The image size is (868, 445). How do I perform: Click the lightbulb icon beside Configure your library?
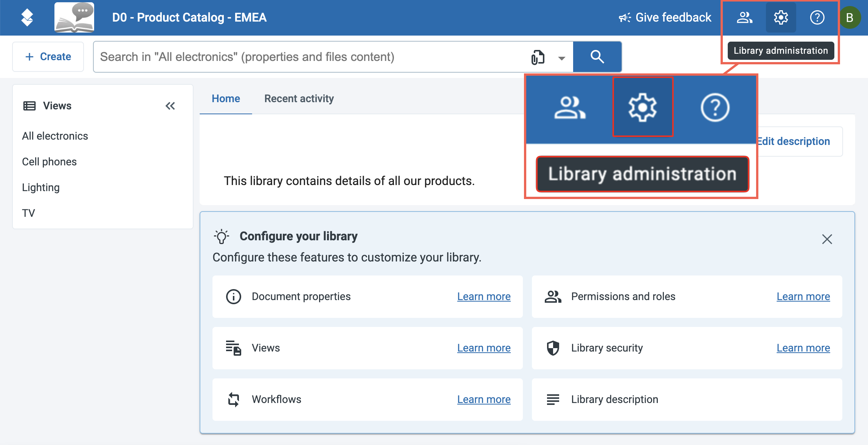tap(222, 237)
